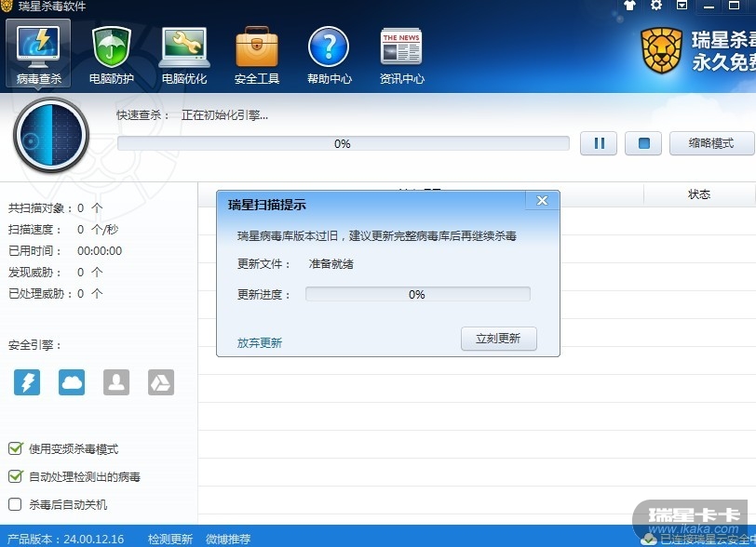Open the 病毒查杀 virus scan section
Image resolution: width=756 pixels, height=547 pixels.
click(38, 54)
